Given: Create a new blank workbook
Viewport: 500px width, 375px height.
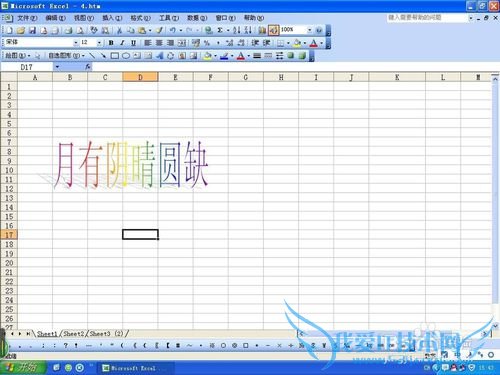Looking at the screenshot, I should [x=9, y=31].
